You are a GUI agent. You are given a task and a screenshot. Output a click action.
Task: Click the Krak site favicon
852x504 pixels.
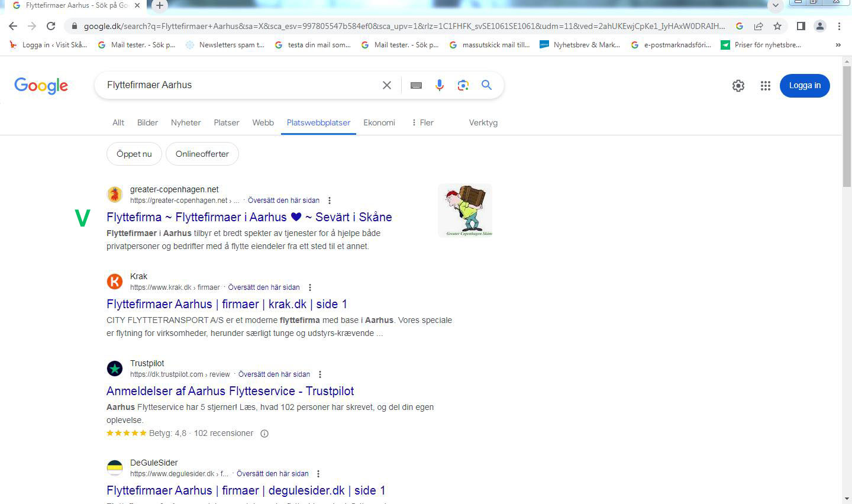click(115, 281)
